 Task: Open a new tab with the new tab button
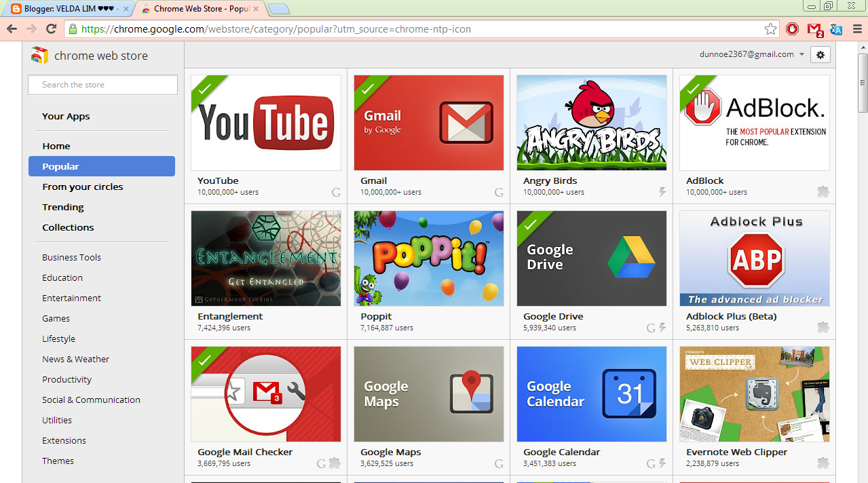(x=278, y=9)
